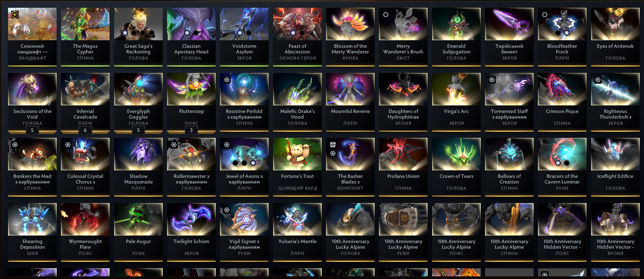This screenshot has height=279, width=644.
Task: Select the Crown of Tears item
Action: pos(456,167)
